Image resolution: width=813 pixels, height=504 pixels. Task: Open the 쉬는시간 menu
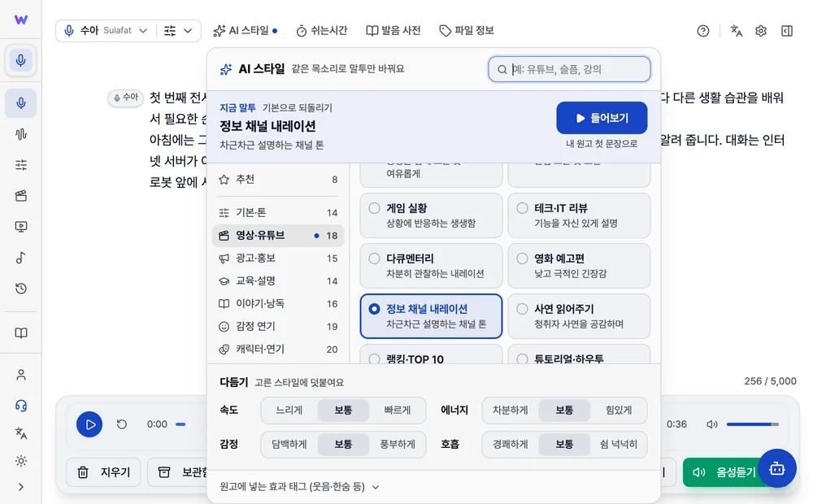[x=321, y=31]
